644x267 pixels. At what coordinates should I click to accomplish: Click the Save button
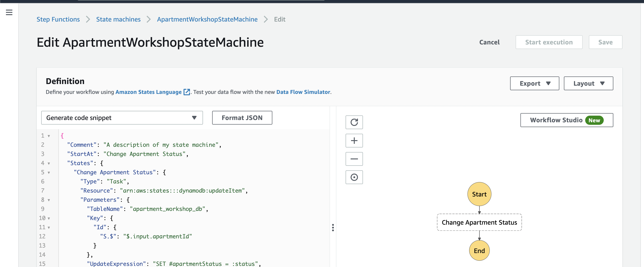coord(605,42)
